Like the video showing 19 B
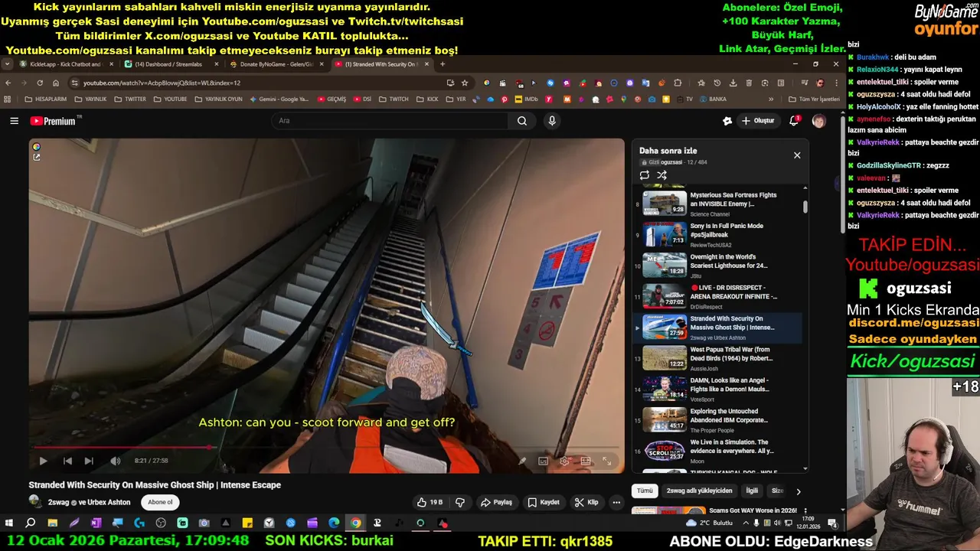Image resolution: width=980 pixels, height=551 pixels. point(430,502)
